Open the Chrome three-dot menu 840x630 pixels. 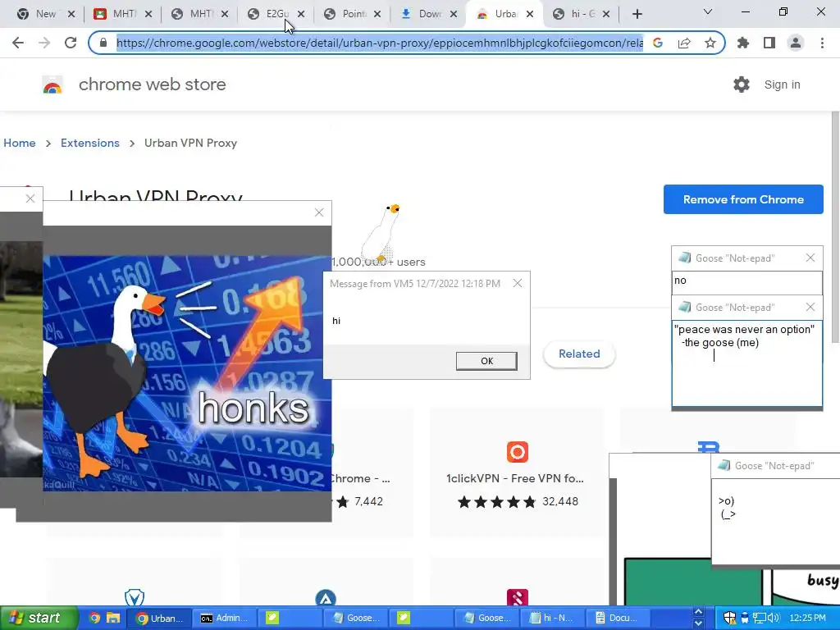point(822,43)
